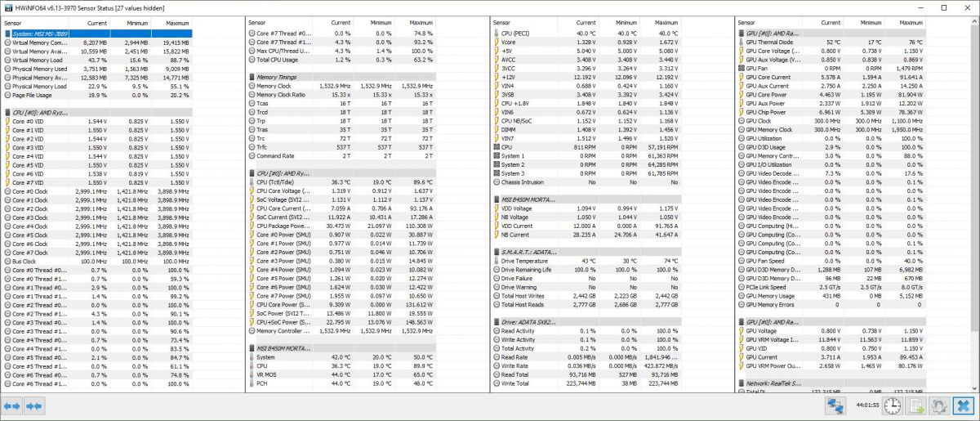Select the System: MSI MS-7B89 header row
Viewport: 980px width, 421px height.
(96, 34)
